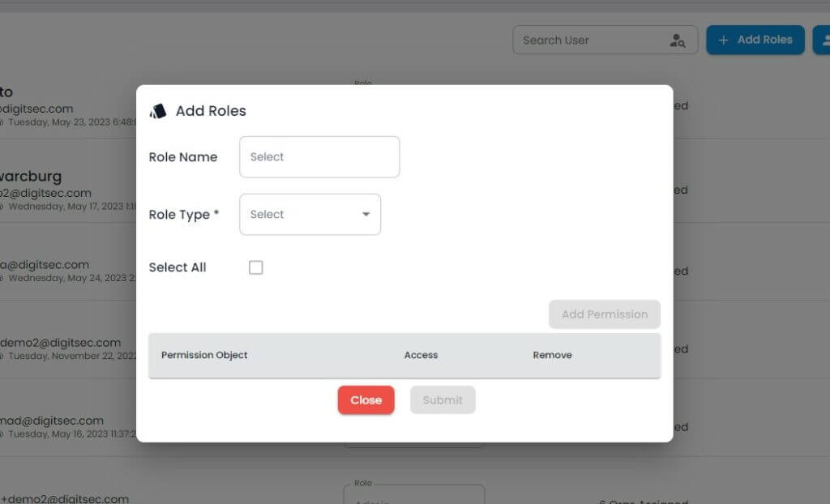Click the Role Type label
Viewport: 830px width, 504px height.
click(x=184, y=215)
